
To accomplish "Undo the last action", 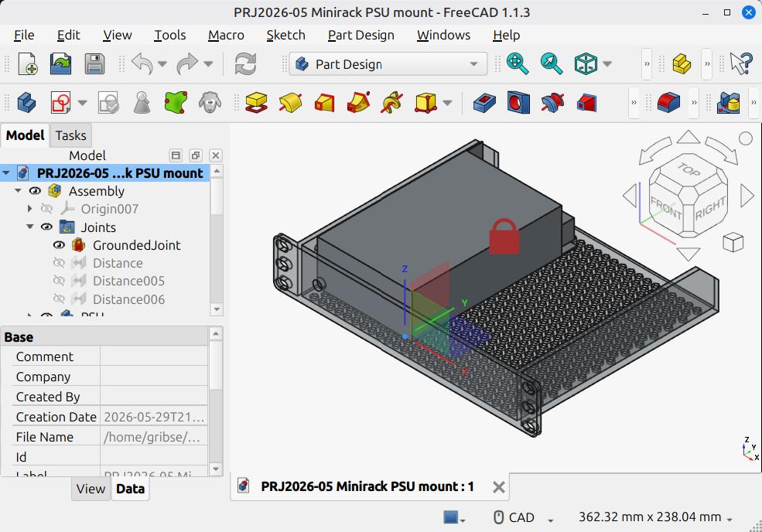I will tap(142, 64).
